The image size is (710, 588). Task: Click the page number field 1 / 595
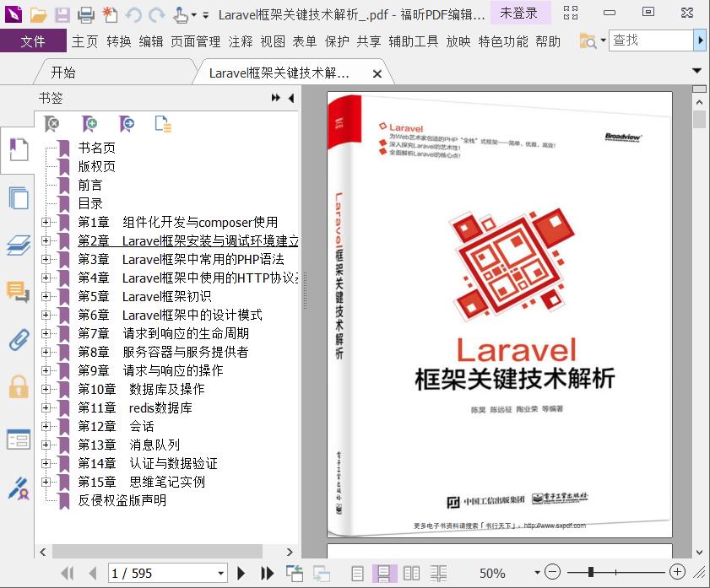point(161,574)
